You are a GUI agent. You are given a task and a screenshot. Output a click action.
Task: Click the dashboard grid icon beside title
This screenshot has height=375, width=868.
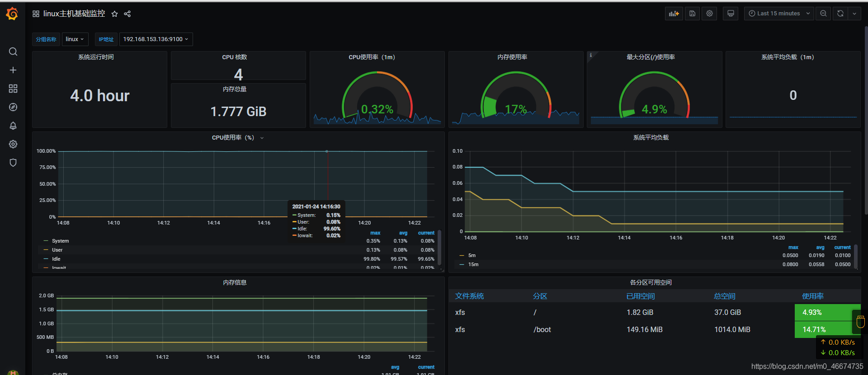(36, 14)
